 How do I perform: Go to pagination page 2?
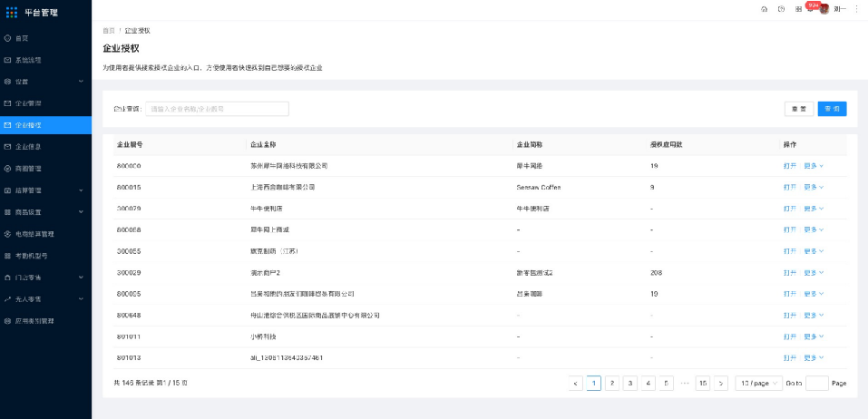(x=611, y=383)
